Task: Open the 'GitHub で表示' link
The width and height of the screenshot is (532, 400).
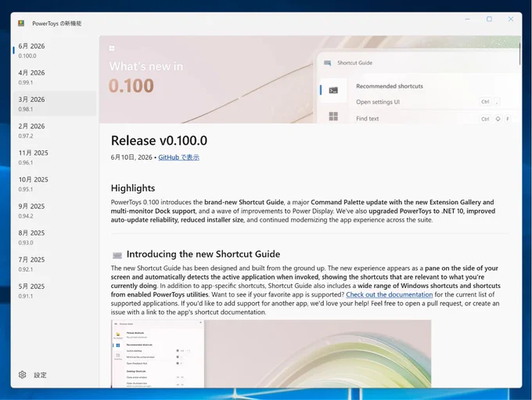Action: click(x=178, y=157)
